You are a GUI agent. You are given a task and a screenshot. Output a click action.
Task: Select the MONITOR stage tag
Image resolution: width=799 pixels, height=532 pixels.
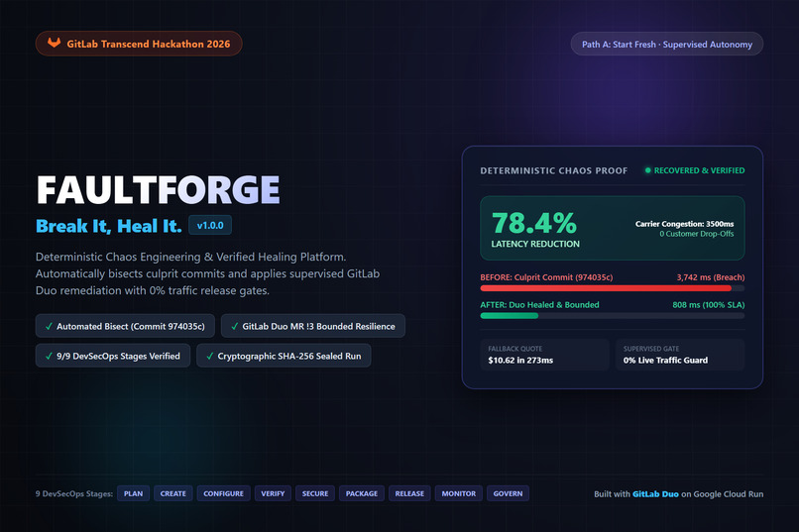[x=459, y=493]
